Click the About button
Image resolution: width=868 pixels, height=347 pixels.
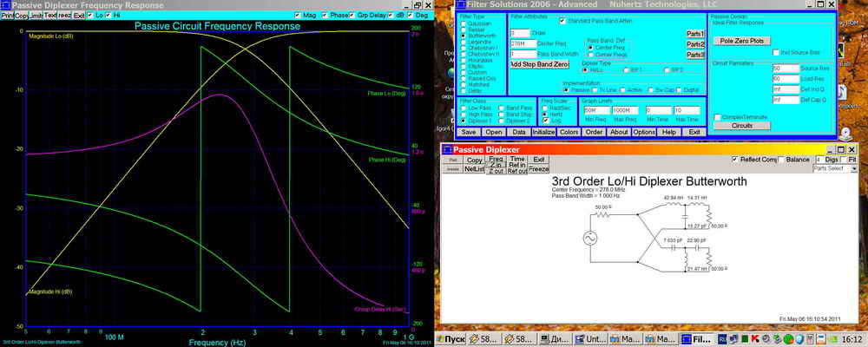click(x=619, y=132)
